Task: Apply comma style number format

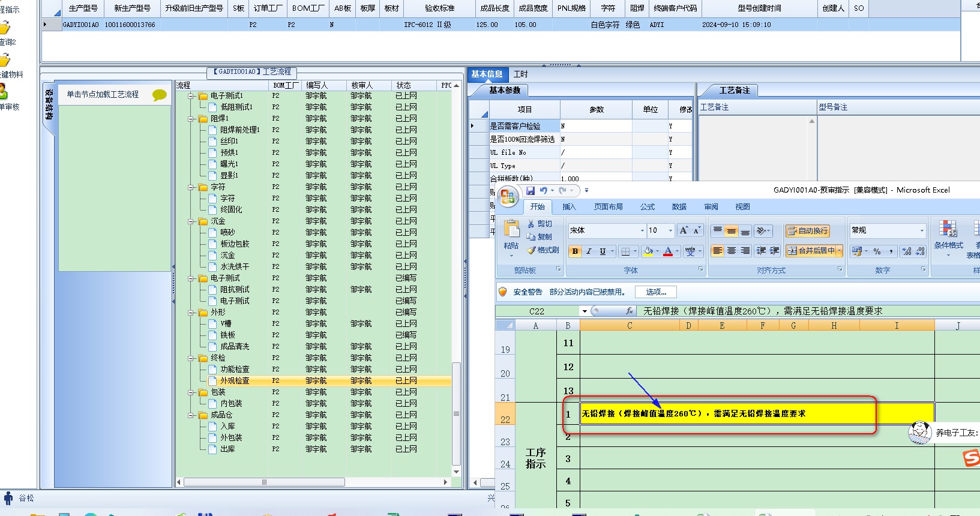Action: coord(891,251)
